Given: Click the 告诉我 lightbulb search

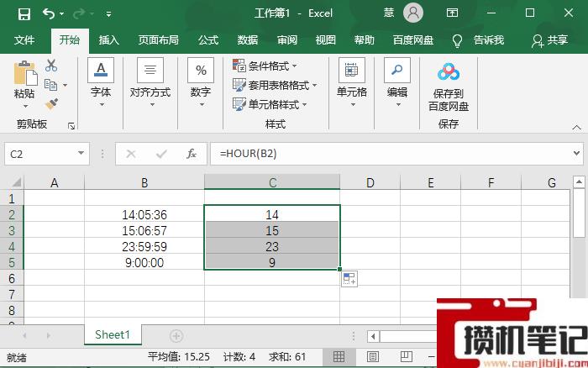Looking at the screenshot, I should (478, 40).
